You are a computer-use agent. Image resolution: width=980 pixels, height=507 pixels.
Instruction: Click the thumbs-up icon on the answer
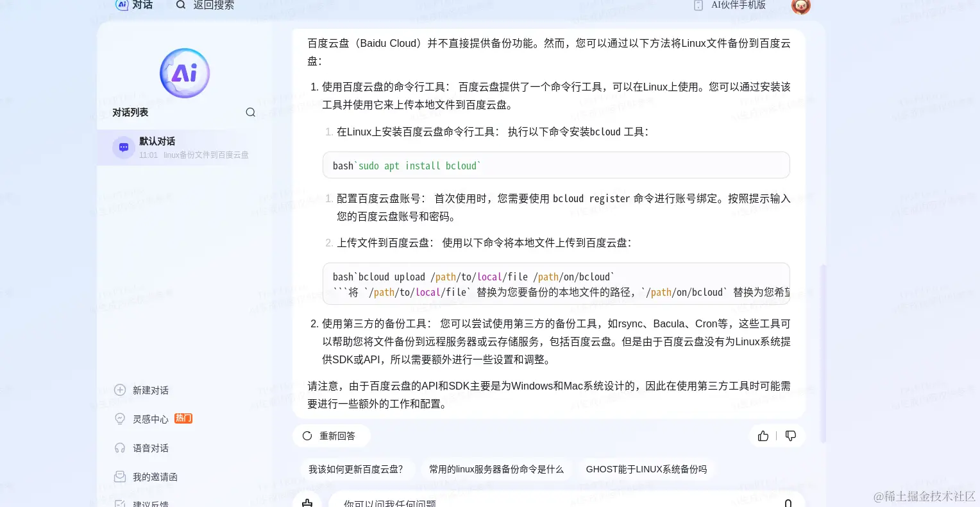click(763, 436)
